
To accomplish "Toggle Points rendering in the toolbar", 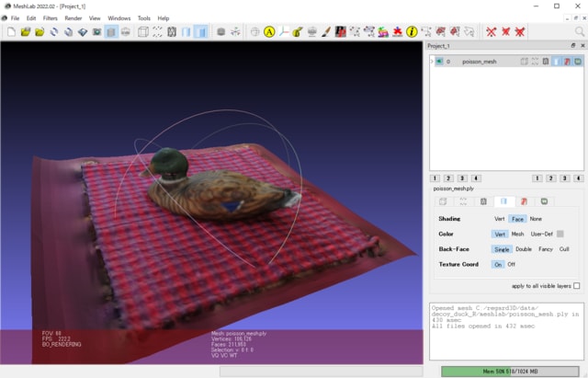I will (157, 31).
